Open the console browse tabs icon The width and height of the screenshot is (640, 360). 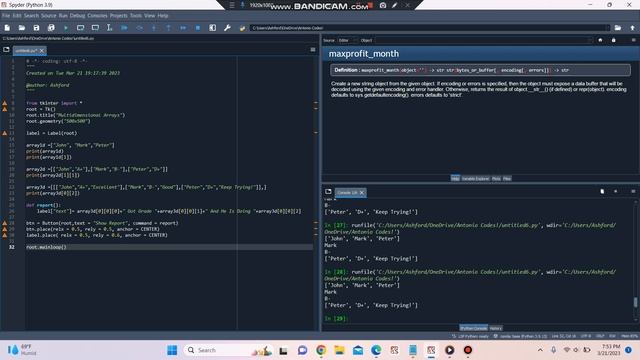click(328, 191)
